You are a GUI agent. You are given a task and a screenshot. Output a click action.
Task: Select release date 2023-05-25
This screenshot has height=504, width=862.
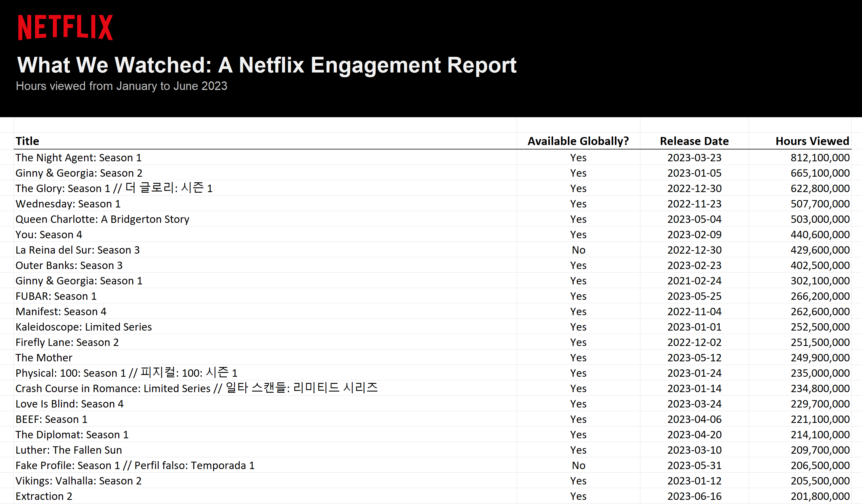tap(695, 296)
